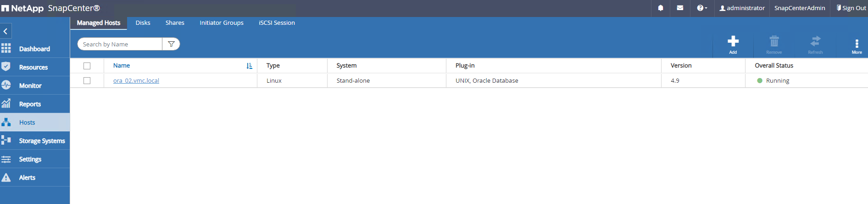Click the Type column header

click(x=273, y=66)
